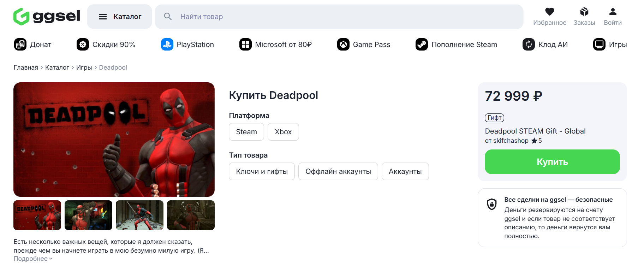Click the Microsoft windows icon
644x265 pixels.
[245, 45]
